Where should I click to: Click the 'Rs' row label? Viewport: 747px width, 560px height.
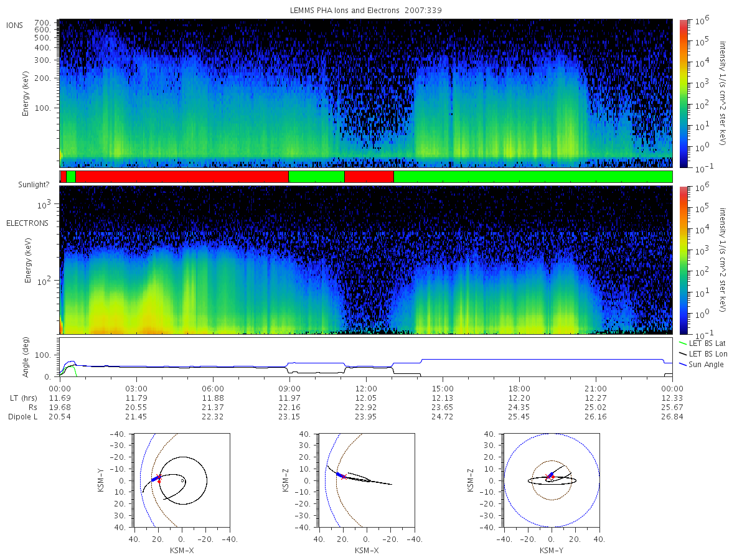(33, 407)
